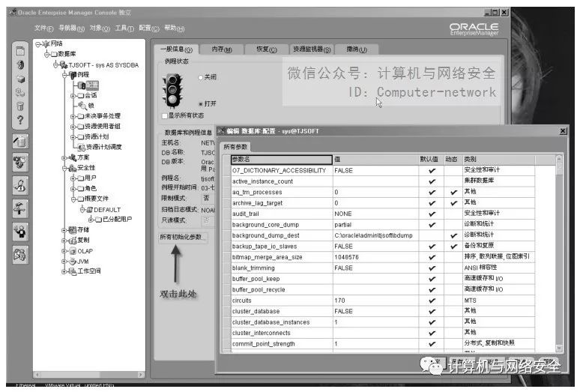This screenshot has width=580, height=392.
Task: Click the 工作空间 workspace icon in tree
Action: [x=73, y=271]
